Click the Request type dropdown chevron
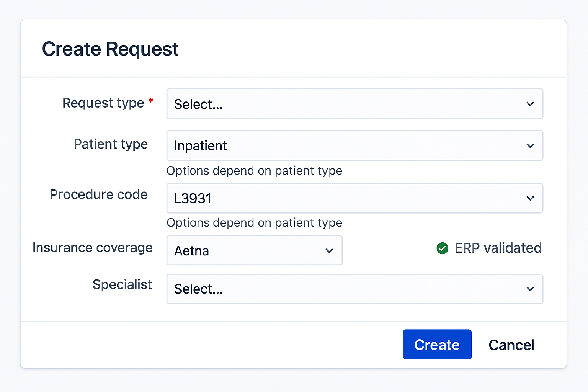The width and height of the screenshot is (588, 392). point(530,104)
